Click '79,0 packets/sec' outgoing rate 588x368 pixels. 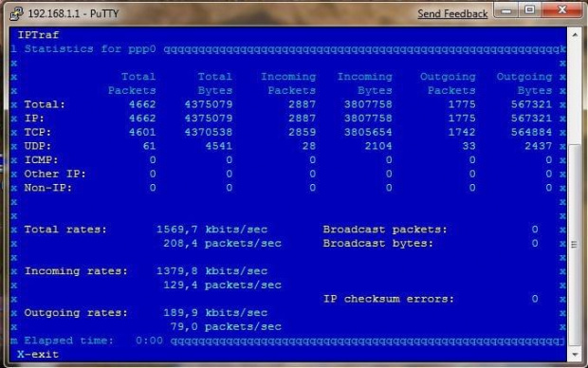tap(226, 326)
